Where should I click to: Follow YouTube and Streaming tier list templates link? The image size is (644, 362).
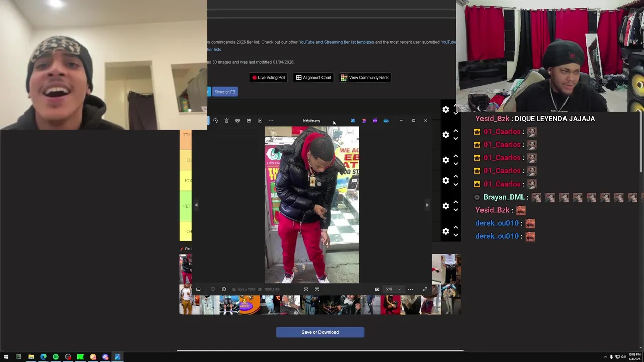[337, 42]
